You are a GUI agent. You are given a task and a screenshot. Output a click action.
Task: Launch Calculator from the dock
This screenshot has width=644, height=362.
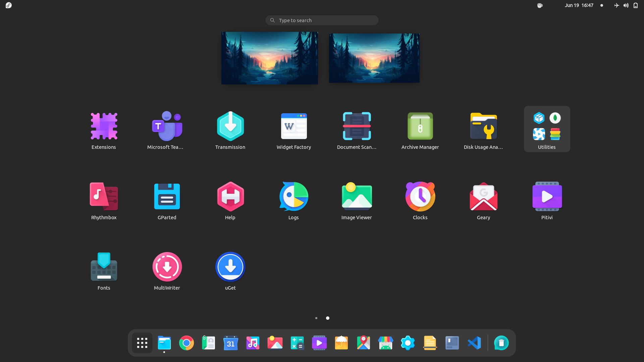coord(297,343)
